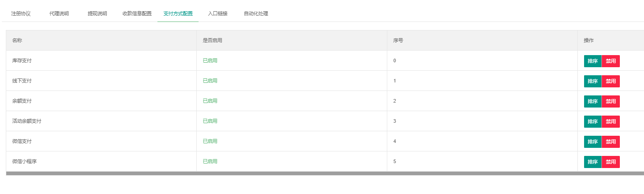
Task: Disable 微信支付 via the 禁用 button
Action: point(611,142)
